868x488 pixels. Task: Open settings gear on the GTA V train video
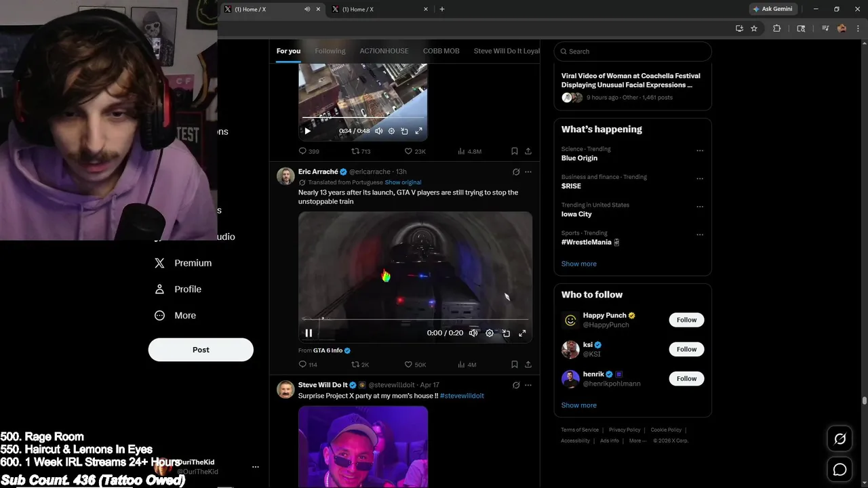pos(490,333)
